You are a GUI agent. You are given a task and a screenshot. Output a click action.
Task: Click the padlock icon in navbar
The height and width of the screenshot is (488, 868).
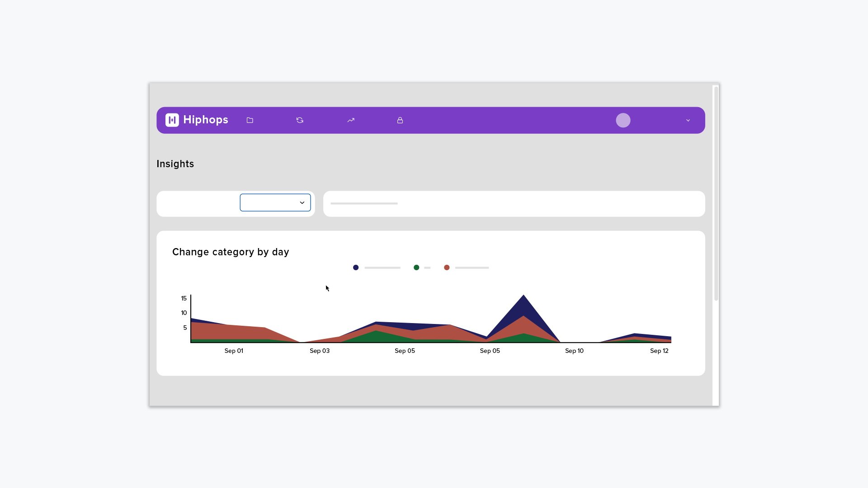point(400,120)
